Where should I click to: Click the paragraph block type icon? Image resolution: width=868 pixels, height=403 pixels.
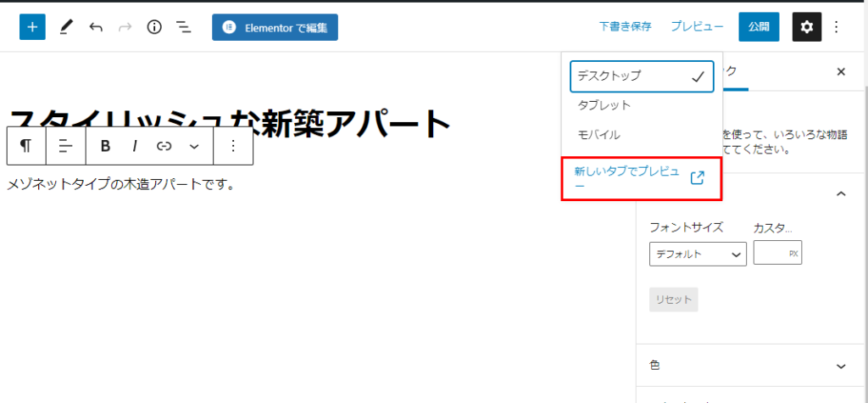coord(26,146)
